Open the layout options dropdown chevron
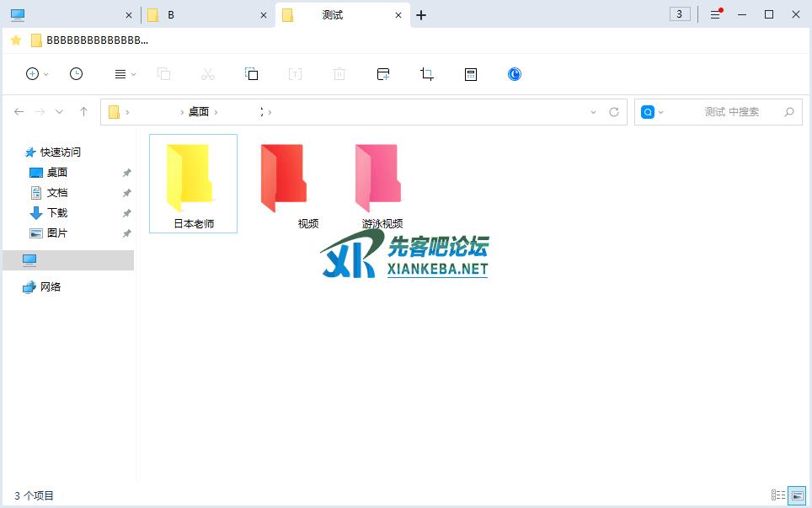 [131, 74]
